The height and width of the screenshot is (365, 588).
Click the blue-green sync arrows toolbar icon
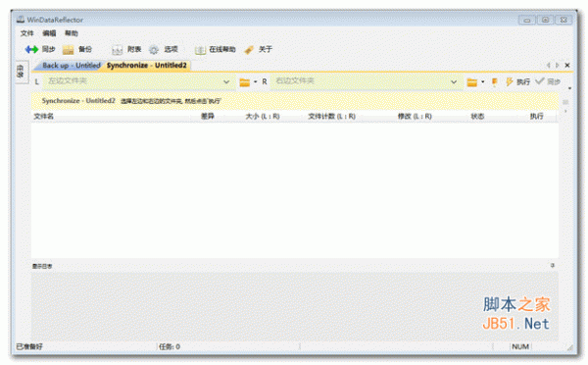pyautogui.click(x=31, y=50)
